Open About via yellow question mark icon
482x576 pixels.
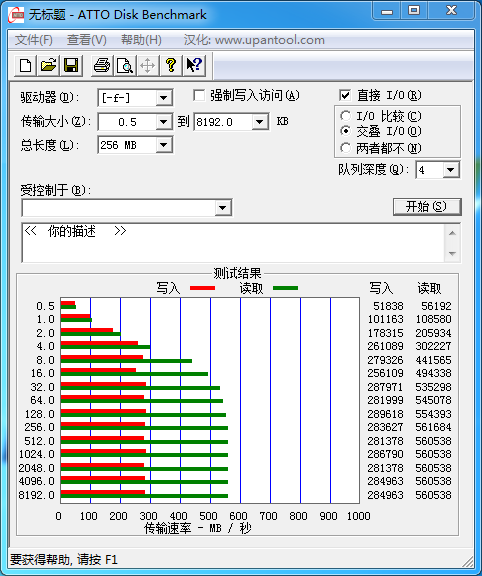[171, 66]
